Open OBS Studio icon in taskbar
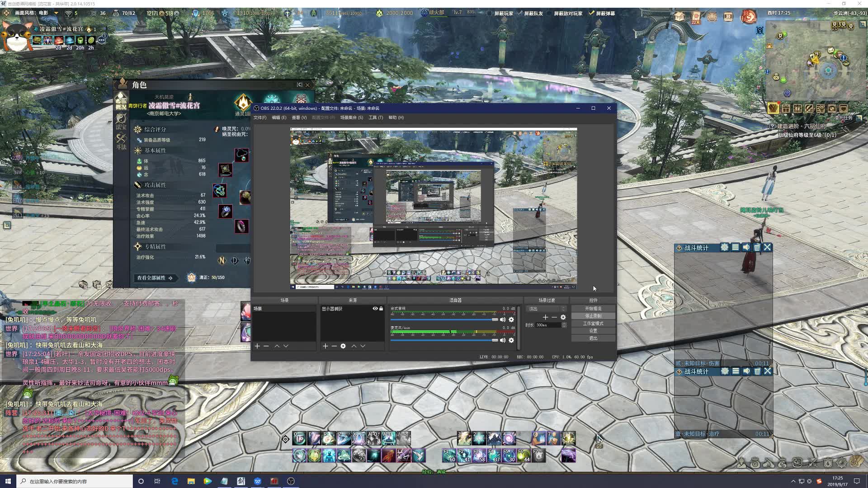 point(291,481)
